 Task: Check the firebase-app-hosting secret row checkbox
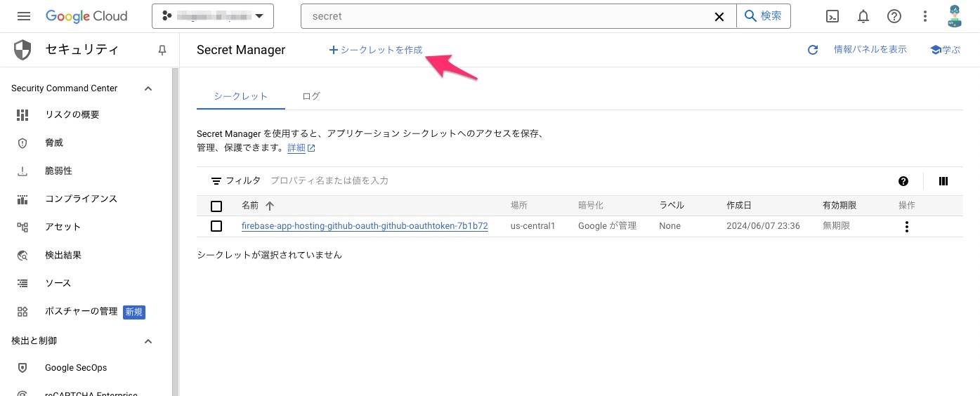216,226
